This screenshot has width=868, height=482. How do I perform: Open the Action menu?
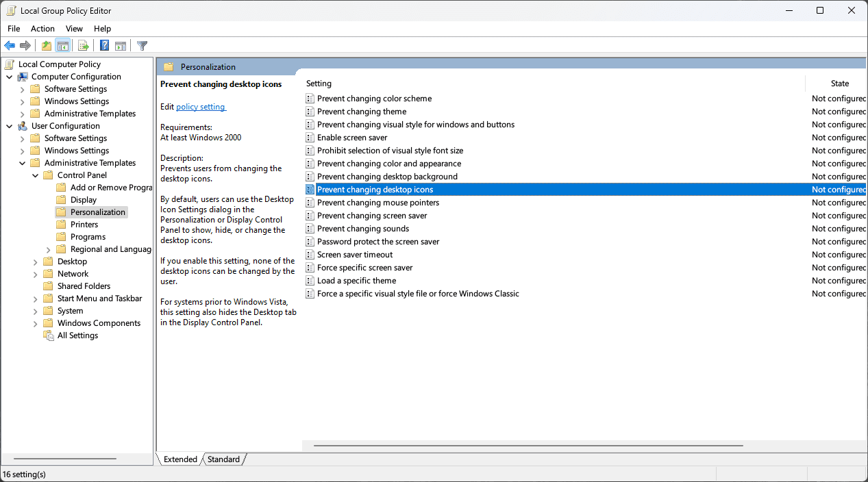[x=42, y=29]
